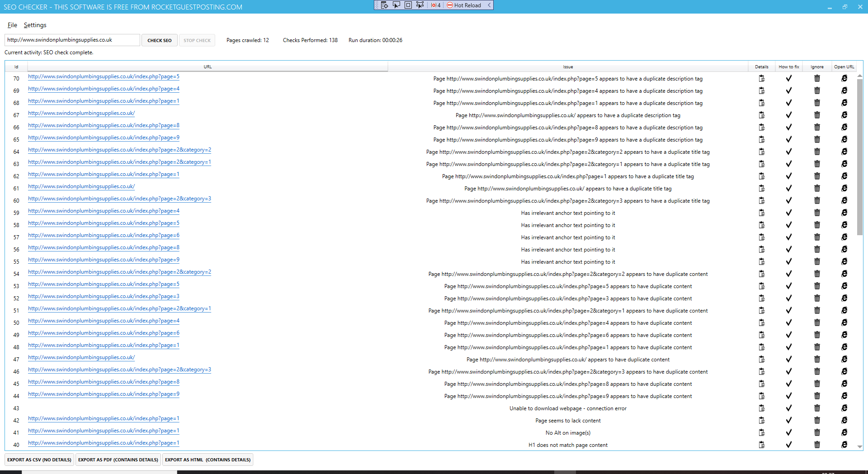Image resolution: width=868 pixels, height=474 pixels.
Task: Ignore 'No Alt on image(s)' issue
Action: click(x=817, y=433)
